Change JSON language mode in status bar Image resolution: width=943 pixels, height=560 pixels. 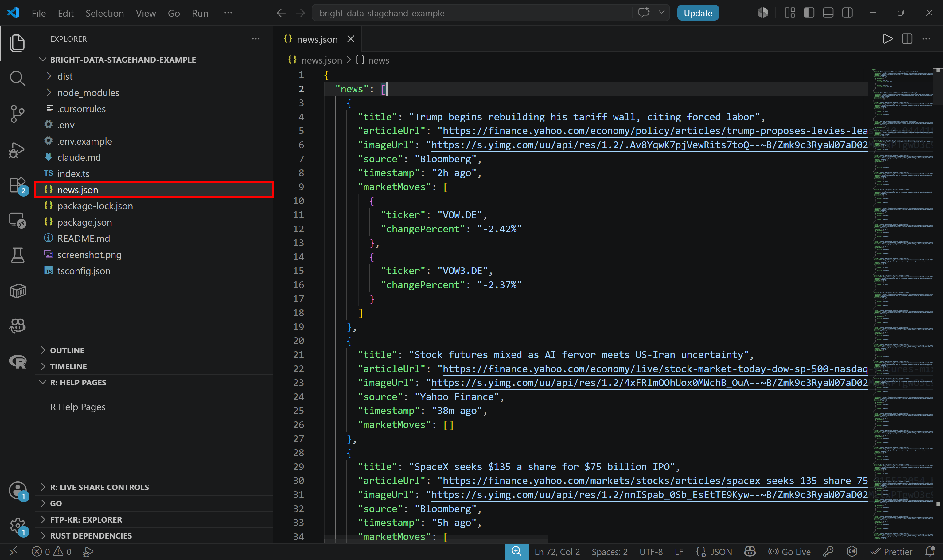pos(721,552)
